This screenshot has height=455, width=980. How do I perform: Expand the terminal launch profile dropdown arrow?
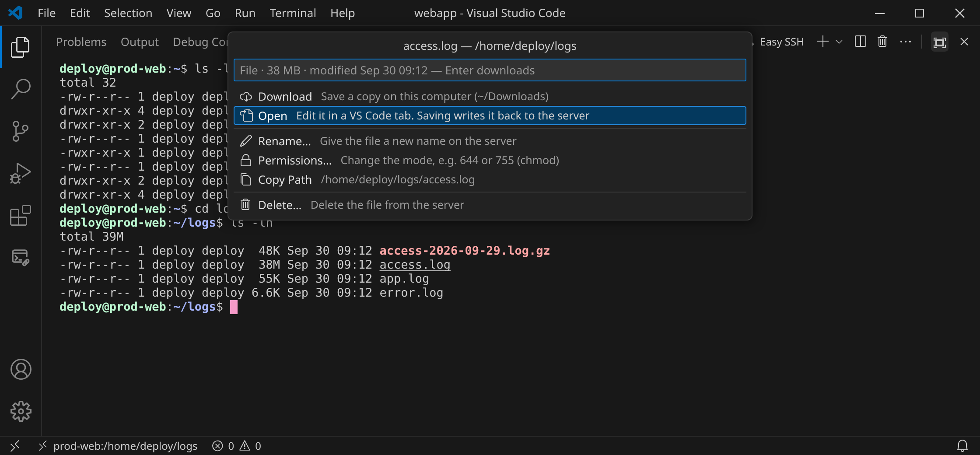[839, 42]
